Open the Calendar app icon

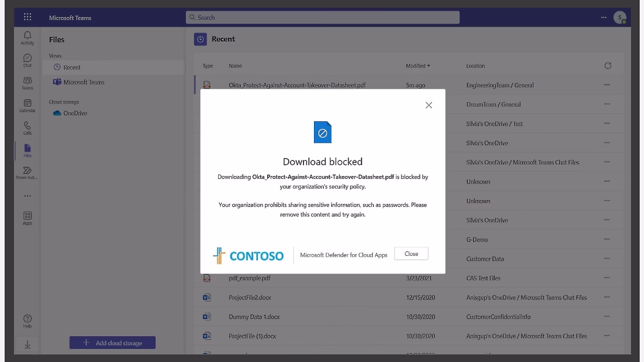tap(27, 106)
